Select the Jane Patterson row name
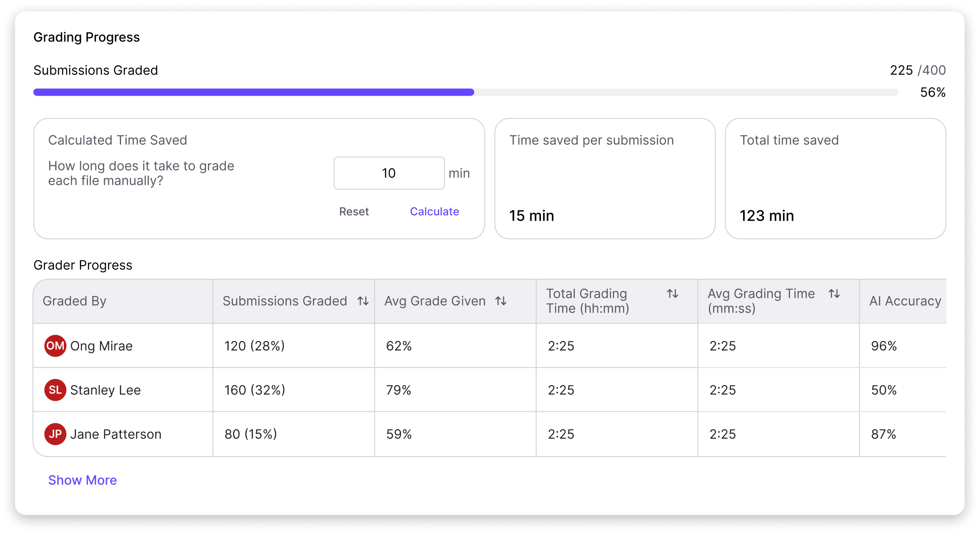This screenshot has width=980, height=534. coord(116,434)
